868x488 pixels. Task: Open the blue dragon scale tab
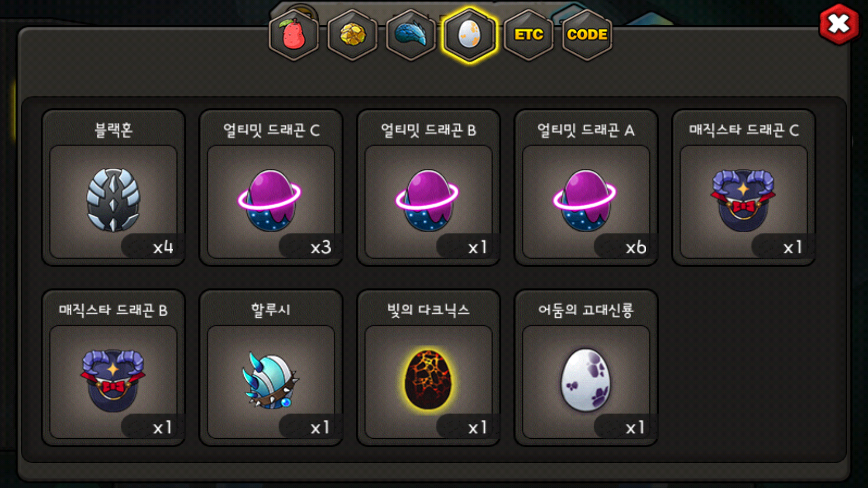tap(411, 35)
